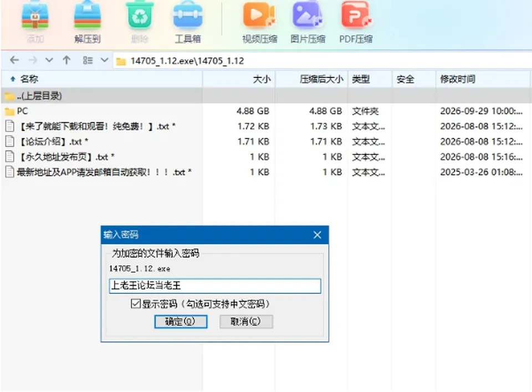Screen dimensions: 532x392
Task: Click the folder icon of ..(上层目录)
Action: coord(9,96)
